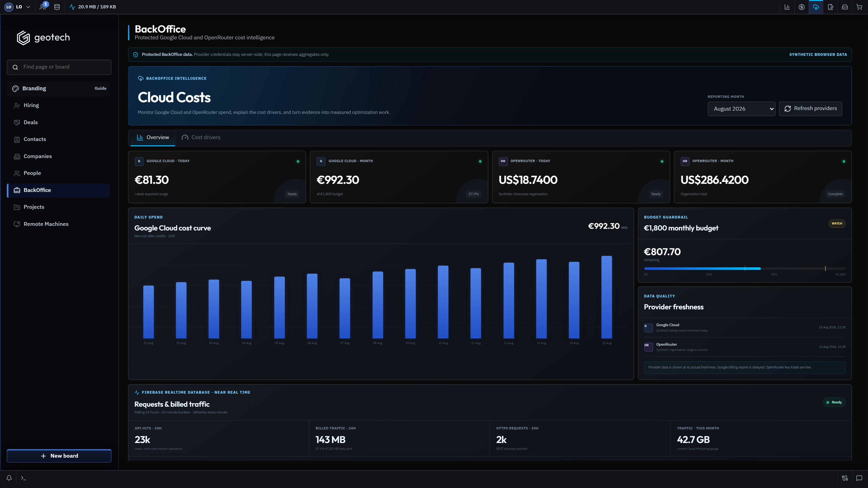The width and height of the screenshot is (868, 488).
Task: Click the SYNTHETIC BROWSER DATA label
Action: click(x=818, y=54)
